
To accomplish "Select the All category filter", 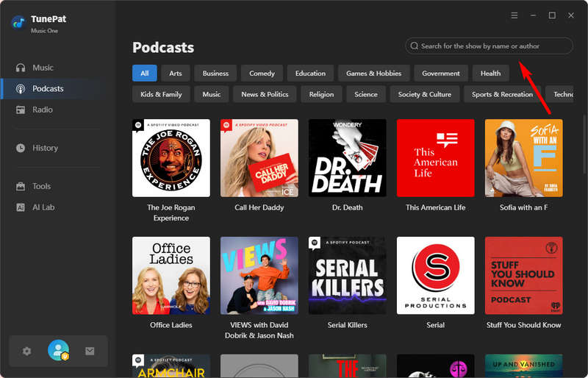I will coord(144,74).
